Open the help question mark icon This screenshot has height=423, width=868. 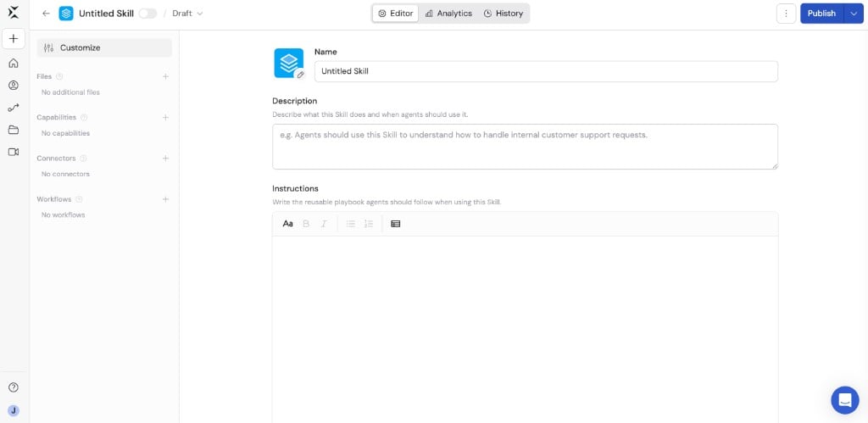[14, 387]
